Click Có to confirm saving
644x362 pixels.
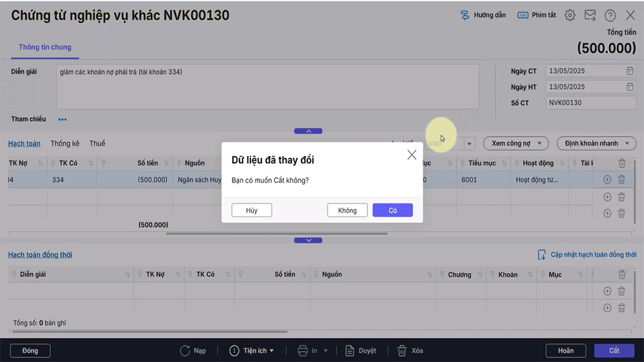[393, 211]
